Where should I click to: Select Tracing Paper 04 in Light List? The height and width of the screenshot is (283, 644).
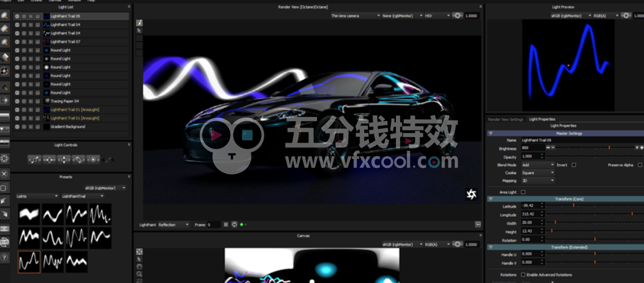pos(71,101)
